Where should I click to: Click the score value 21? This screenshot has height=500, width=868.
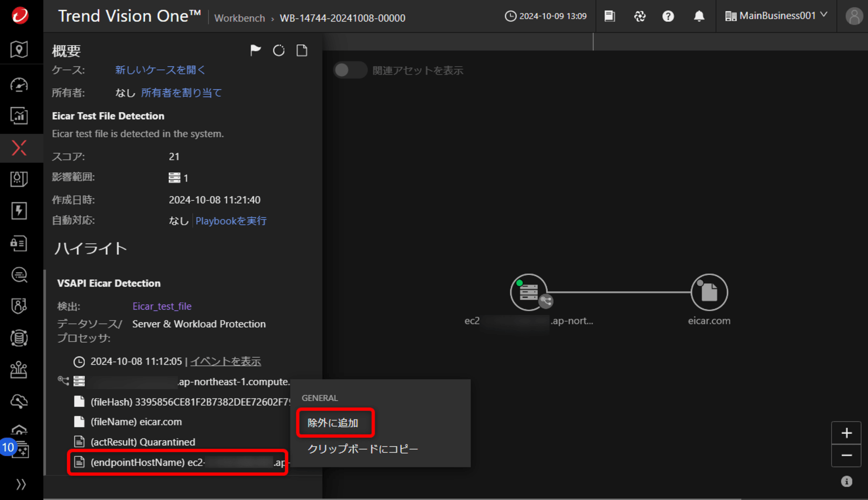pyautogui.click(x=174, y=157)
